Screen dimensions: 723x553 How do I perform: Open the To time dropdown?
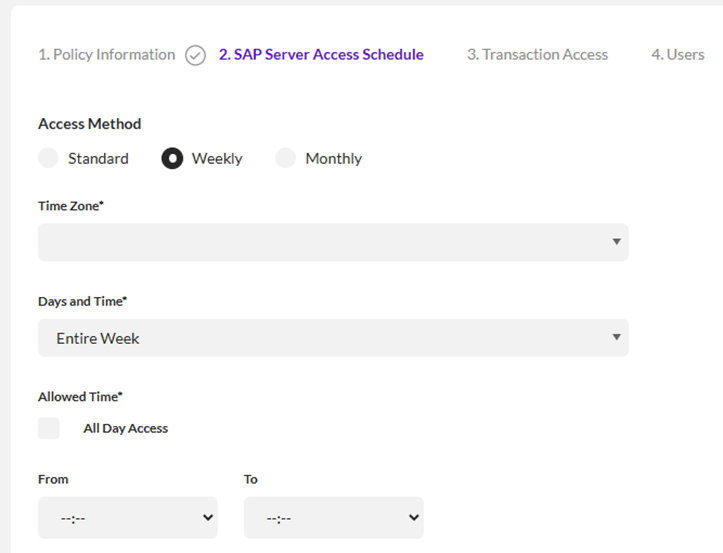click(x=333, y=518)
